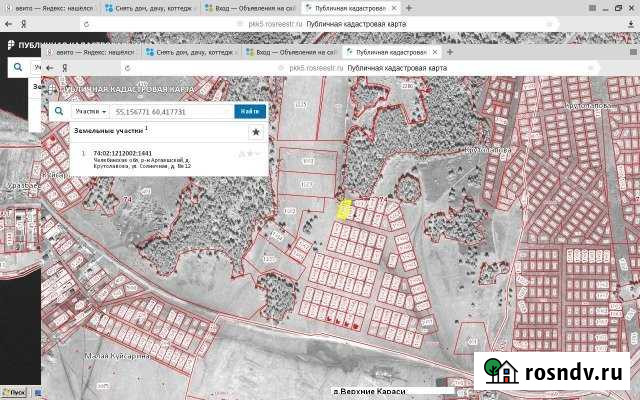Click the rosndv.ru house logo
640x400 pixels.
(500, 372)
